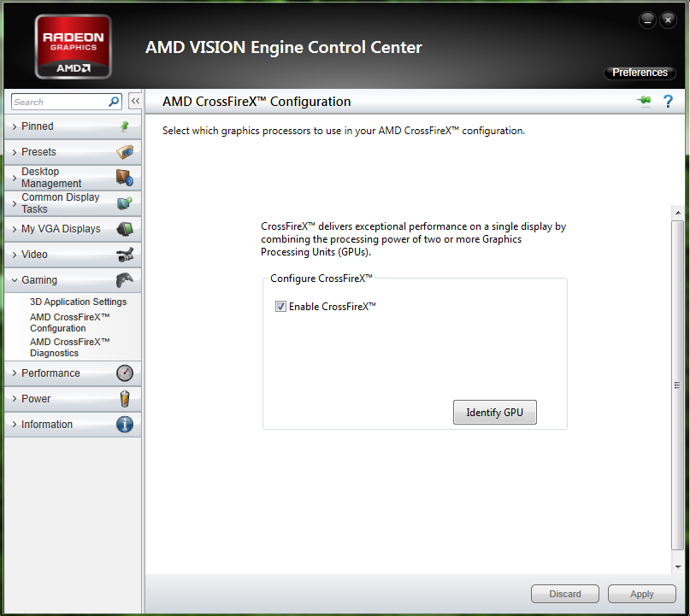Pin this page using the green pin icon
The image size is (690, 616).
click(644, 101)
